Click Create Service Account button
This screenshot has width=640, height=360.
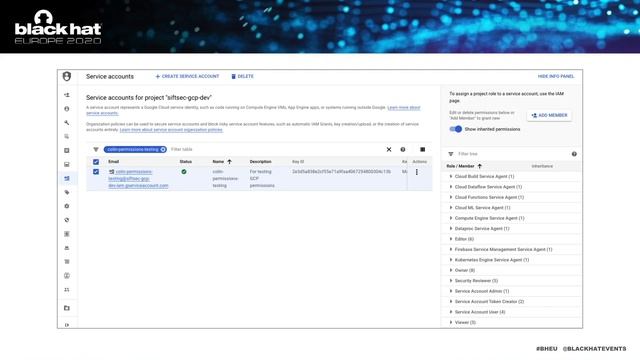click(x=187, y=76)
